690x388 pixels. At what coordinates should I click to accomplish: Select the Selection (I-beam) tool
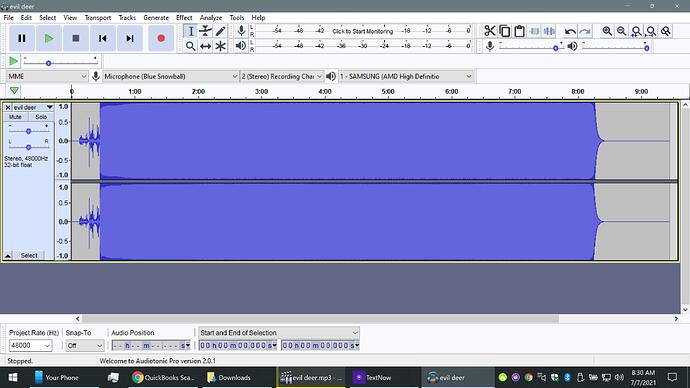point(191,31)
